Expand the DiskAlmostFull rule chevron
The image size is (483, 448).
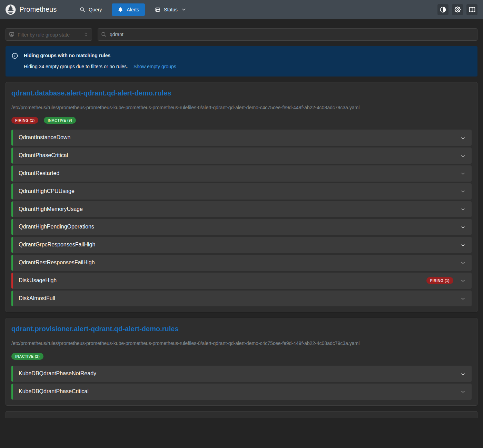click(463, 299)
